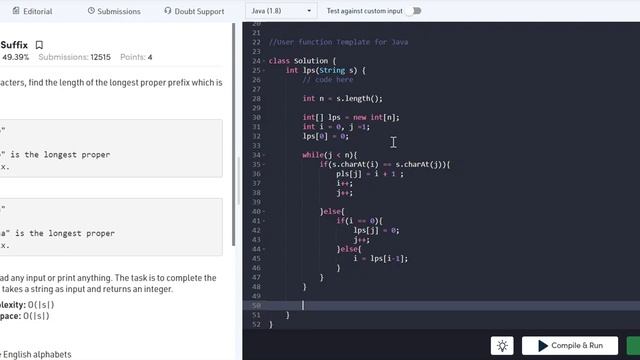The height and width of the screenshot is (360, 640).
Task: Switch editor theme with sun icon
Action: point(502,346)
